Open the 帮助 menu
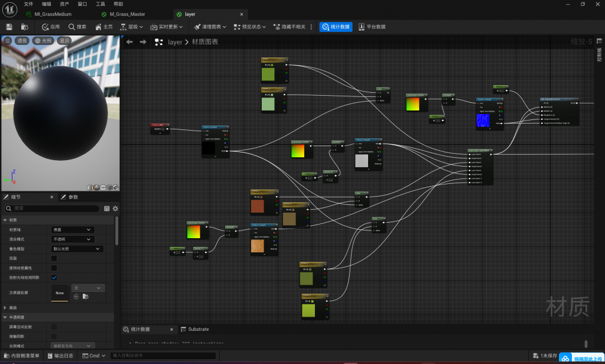605x364 pixels. click(x=118, y=4)
